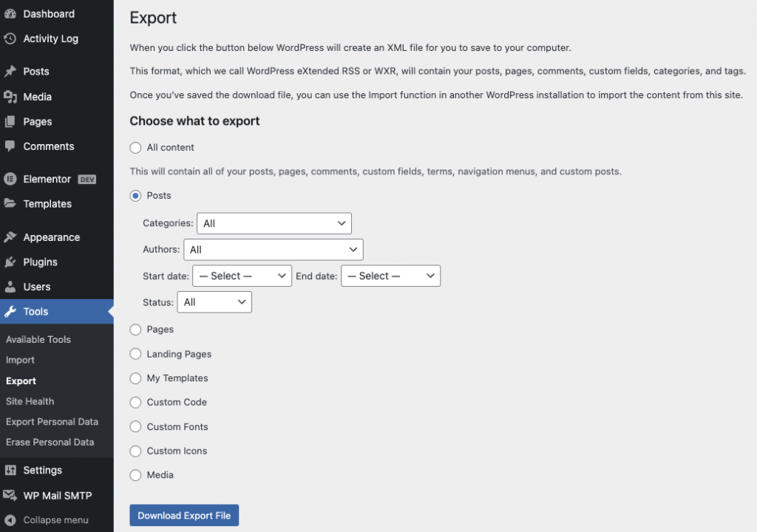Click the Appearance paintbrush icon
This screenshot has height=532, width=757.
(10, 237)
